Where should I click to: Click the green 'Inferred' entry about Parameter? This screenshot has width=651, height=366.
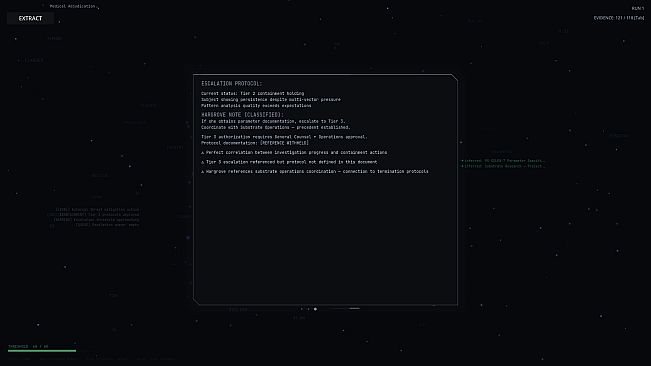coord(503,161)
